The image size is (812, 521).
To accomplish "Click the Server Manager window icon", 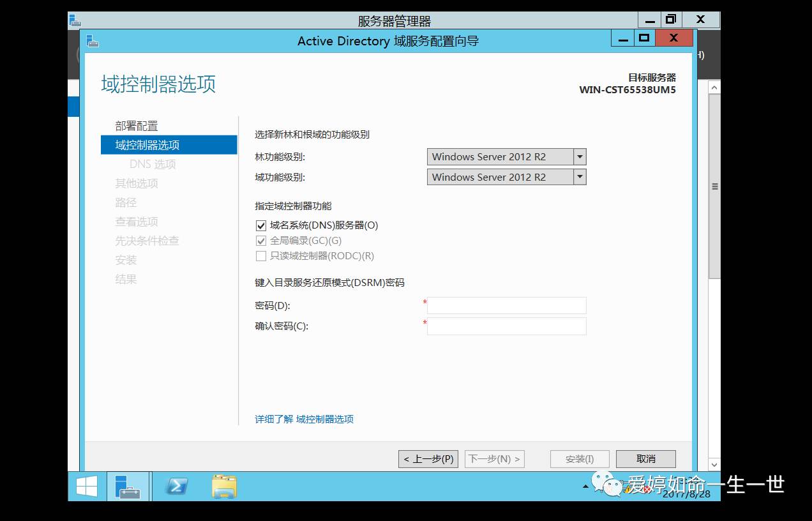I will click(x=75, y=20).
